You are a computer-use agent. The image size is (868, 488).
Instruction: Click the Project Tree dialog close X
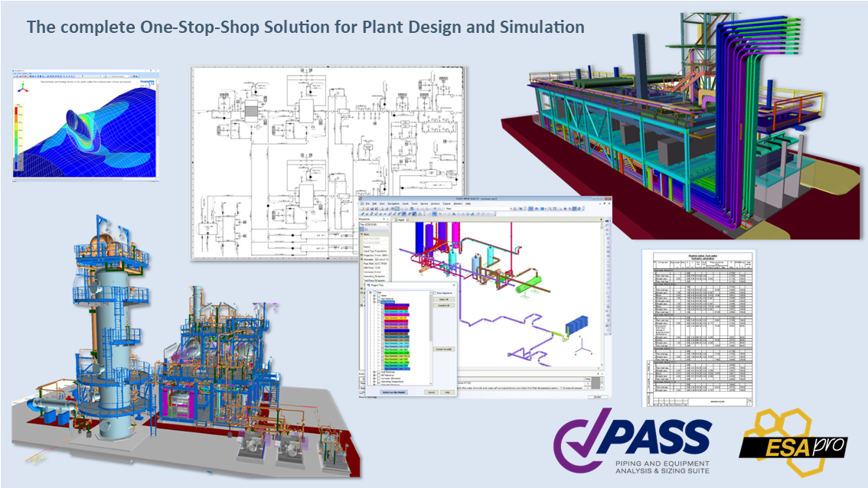click(x=453, y=286)
